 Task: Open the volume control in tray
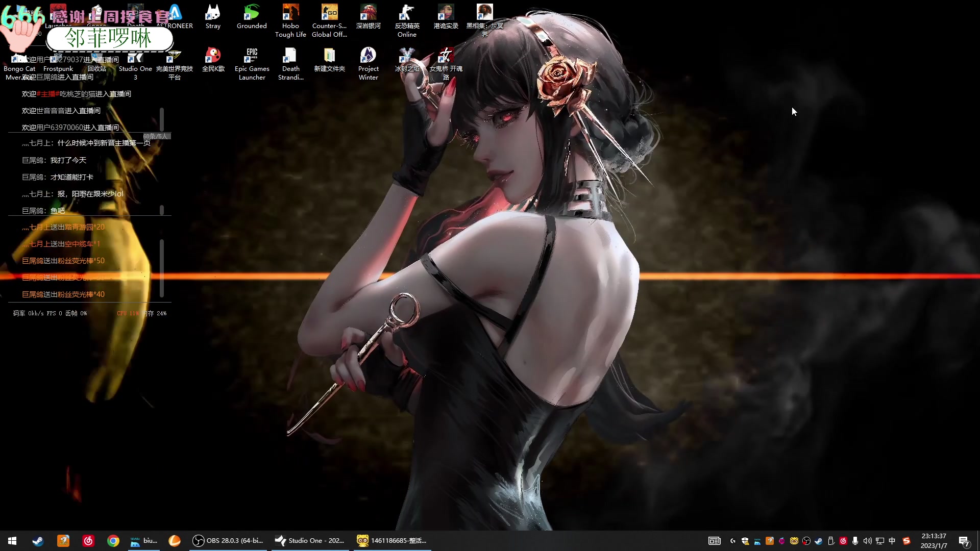(x=868, y=541)
